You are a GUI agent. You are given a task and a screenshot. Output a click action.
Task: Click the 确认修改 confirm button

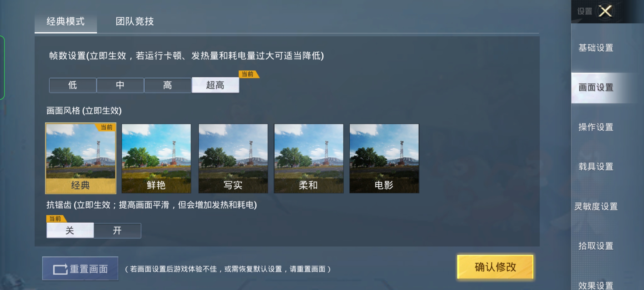coord(495,267)
